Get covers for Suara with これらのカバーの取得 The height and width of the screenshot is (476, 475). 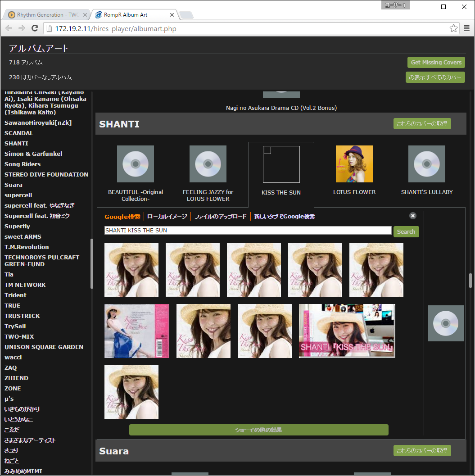point(422,450)
